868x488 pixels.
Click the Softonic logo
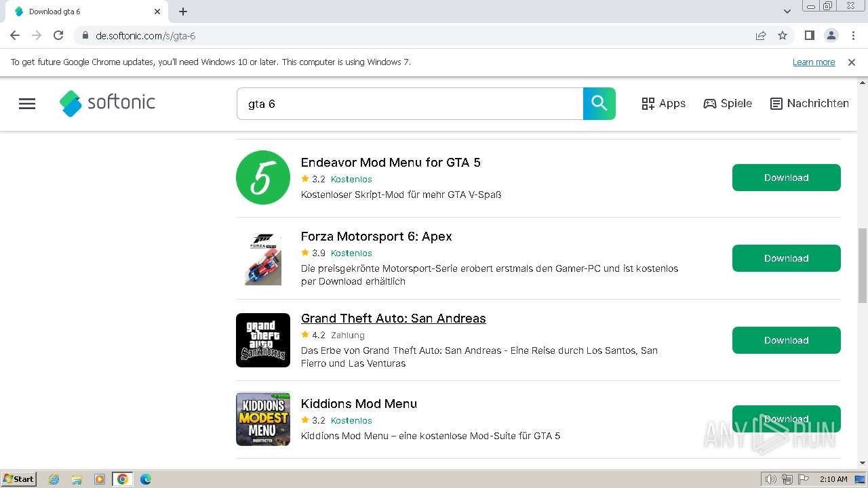(107, 103)
